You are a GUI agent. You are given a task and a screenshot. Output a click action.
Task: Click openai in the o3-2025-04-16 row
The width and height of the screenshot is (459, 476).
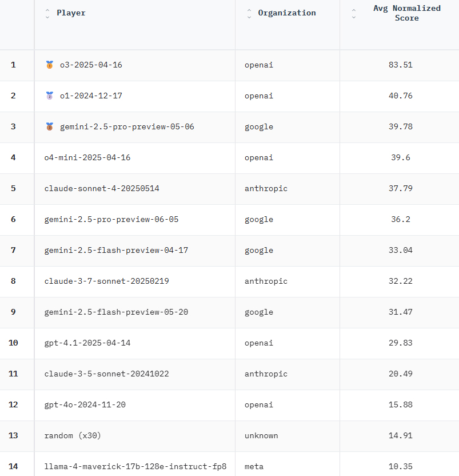pos(259,65)
